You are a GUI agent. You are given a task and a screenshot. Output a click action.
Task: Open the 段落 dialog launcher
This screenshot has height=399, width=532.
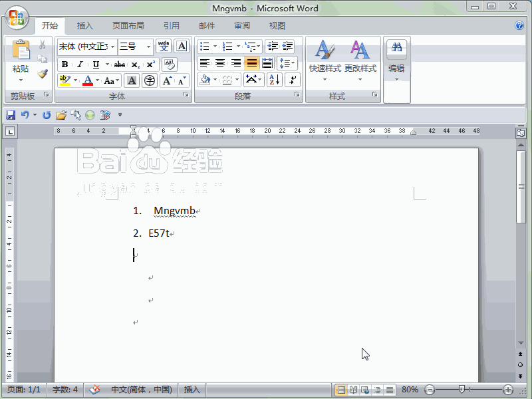(297, 94)
